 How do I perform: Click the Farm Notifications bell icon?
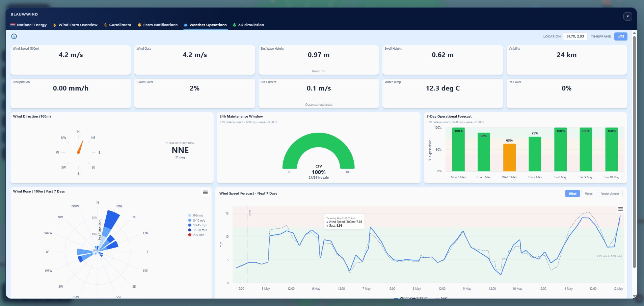(139, 25)
